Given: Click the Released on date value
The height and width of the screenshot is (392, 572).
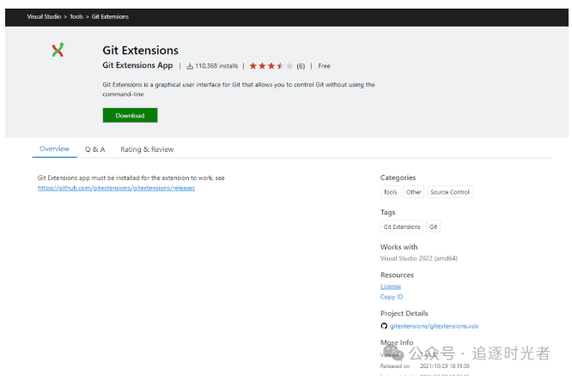Looking at the screenshot, I should tap(445, 365).
